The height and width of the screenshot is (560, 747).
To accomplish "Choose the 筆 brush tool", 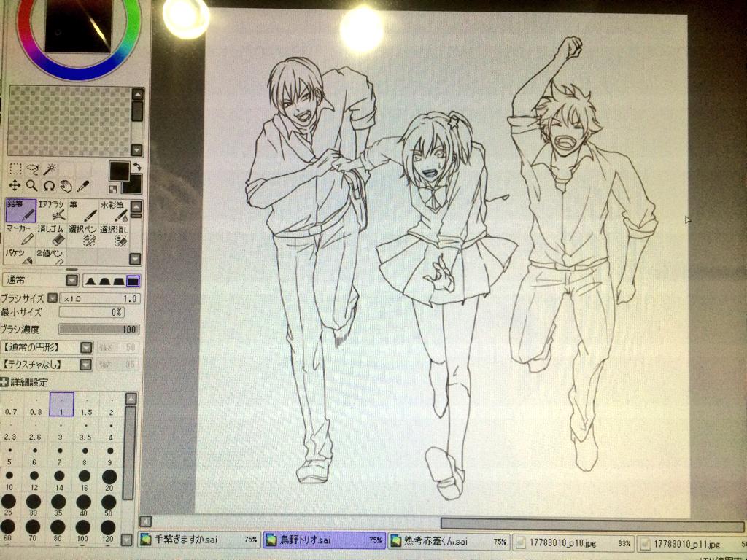I will (x=83, y=211).
